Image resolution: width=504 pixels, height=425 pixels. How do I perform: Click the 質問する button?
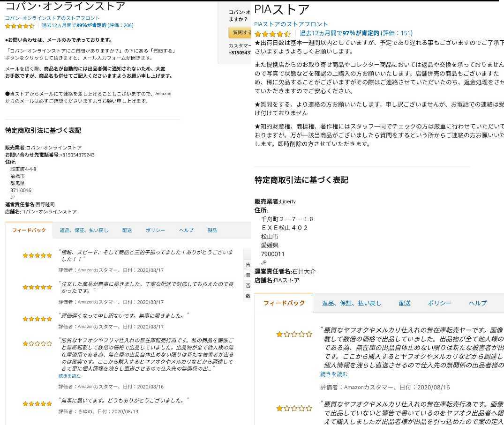[x=240, y=32]
